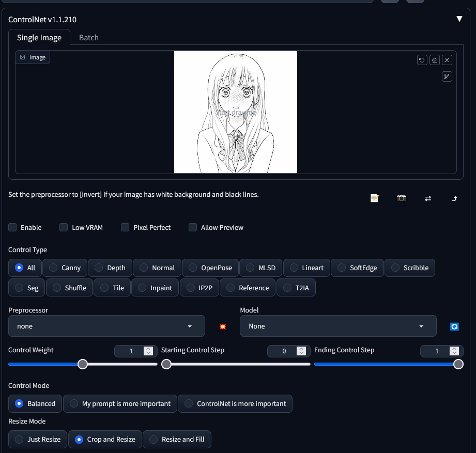Increase Control Weight with stepper arrows
This screenshot has height=453, width=476.
[x=148, y=349]
